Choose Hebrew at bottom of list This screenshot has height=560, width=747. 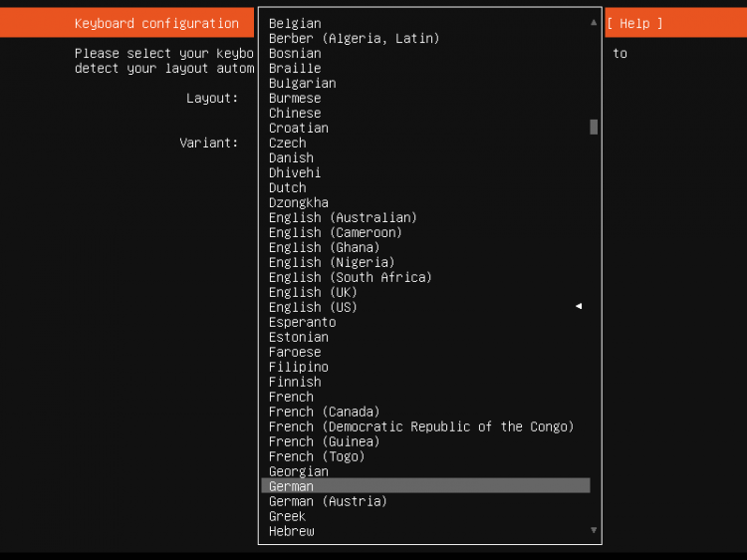point(425,531)
